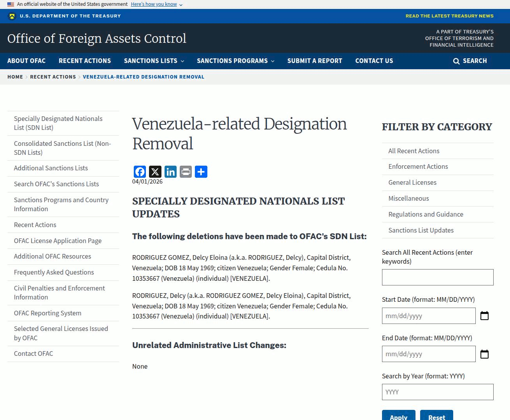Expand "Here's how you know" banner
This screenshot has width=510, height=420.
coord(156,4)
